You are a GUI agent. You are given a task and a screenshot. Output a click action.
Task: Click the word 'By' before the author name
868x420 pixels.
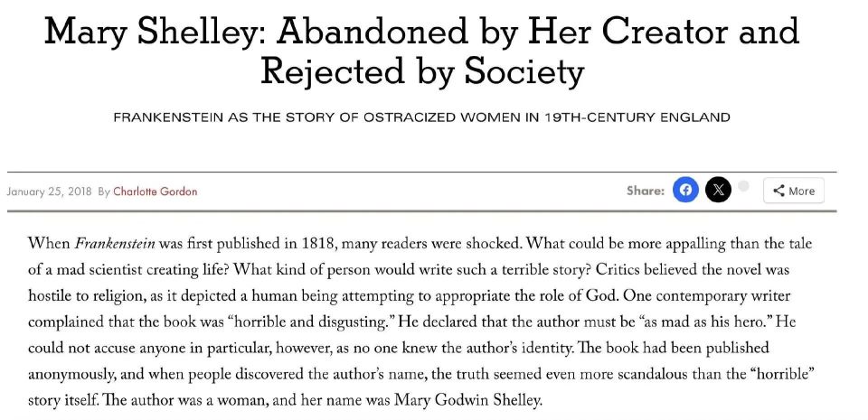(x=104, y=191)
